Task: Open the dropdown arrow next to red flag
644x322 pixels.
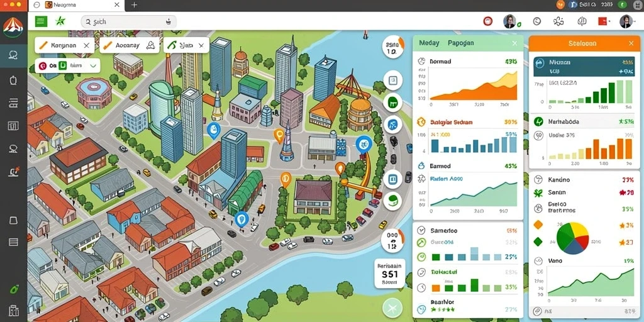Action: pyautogui.click(x=609, y=22)
